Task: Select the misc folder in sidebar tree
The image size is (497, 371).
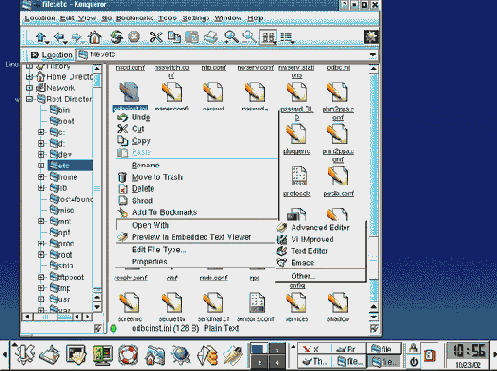Action: pyautogui.click(x=62, y=210)
